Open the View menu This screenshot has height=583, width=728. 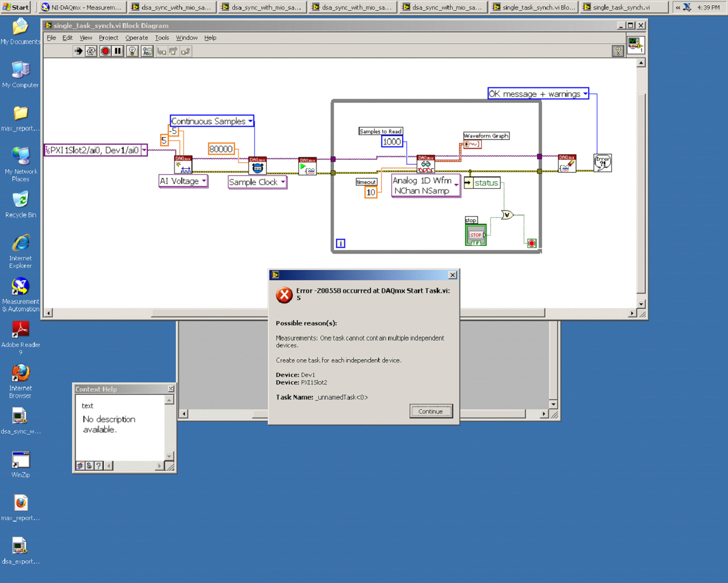coord(86,38)
